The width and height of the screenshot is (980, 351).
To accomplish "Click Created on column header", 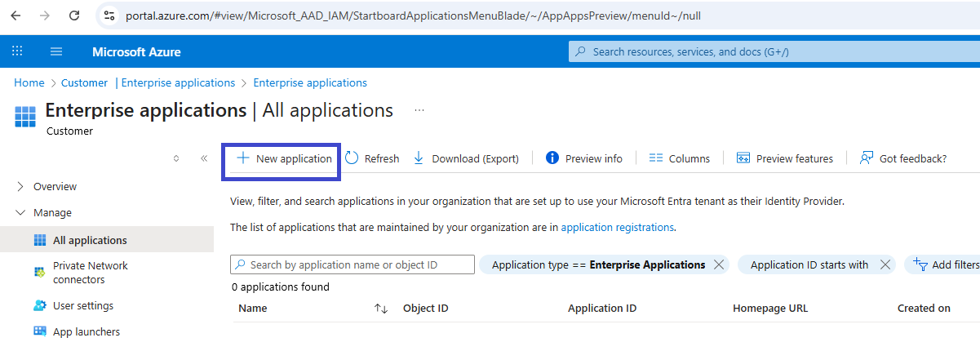I will click(x=924, y=309).
